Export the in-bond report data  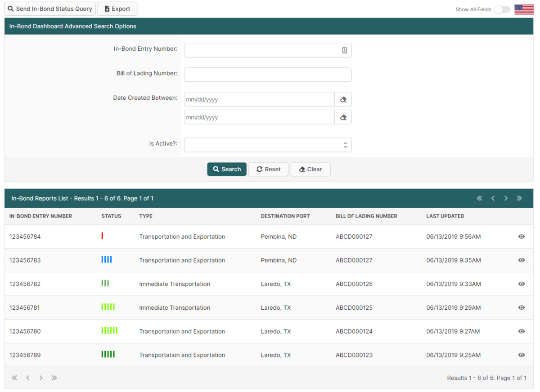point(117,9)
